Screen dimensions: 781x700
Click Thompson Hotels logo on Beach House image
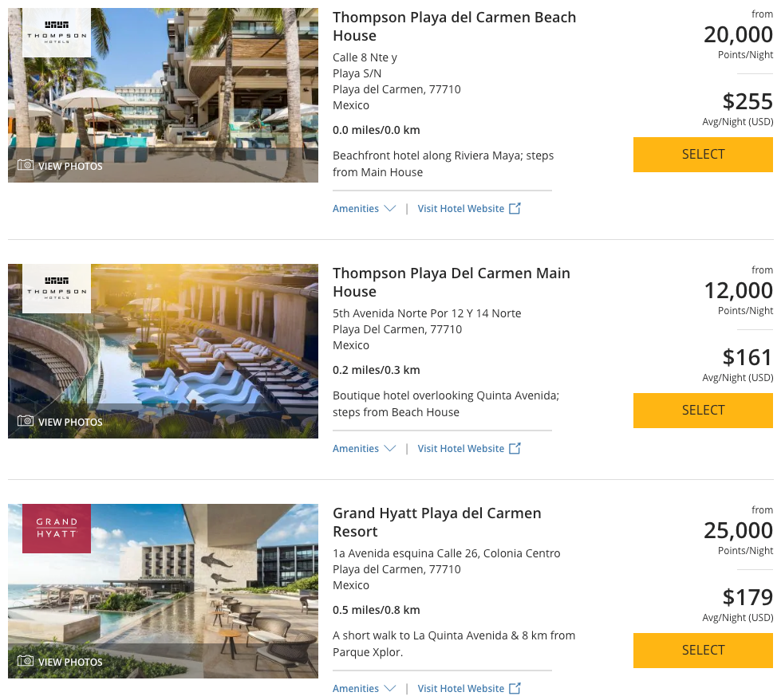tap(57, 33)
